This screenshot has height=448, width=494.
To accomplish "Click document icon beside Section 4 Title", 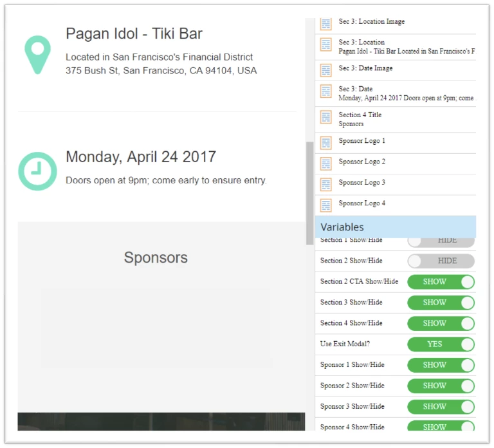I will point(325,117).
